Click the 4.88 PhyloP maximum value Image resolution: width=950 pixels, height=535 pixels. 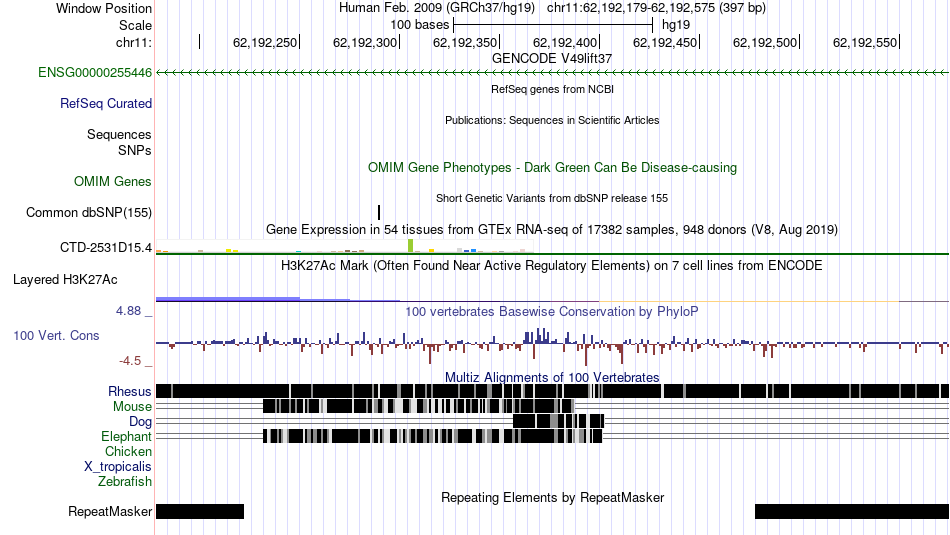pos(128,311)
